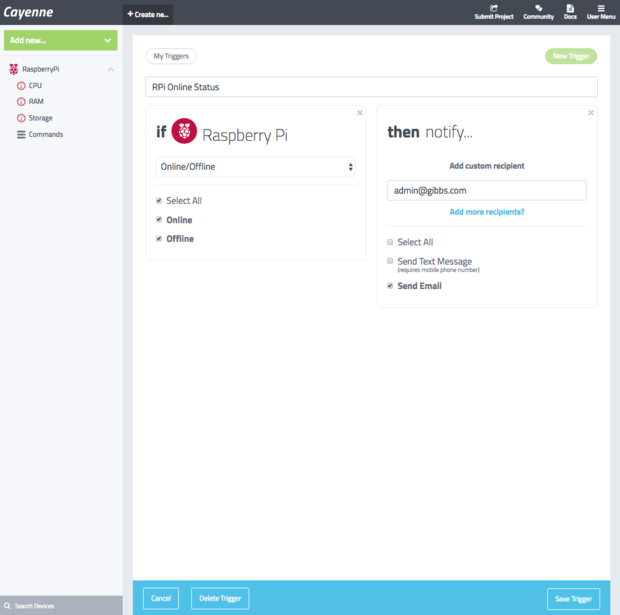This screenshot has height=615, width=620.
Task: Click the Storage info icon
Action: click(x=21, y=118)
